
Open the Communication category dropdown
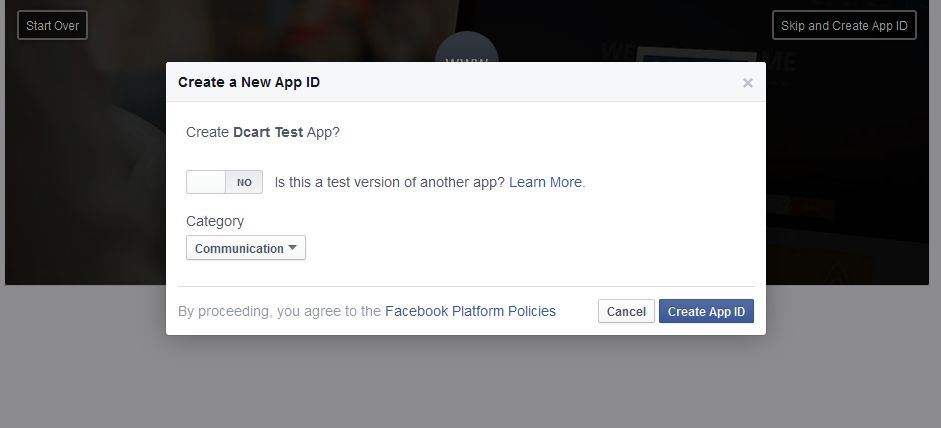click(x=245, y=248)
